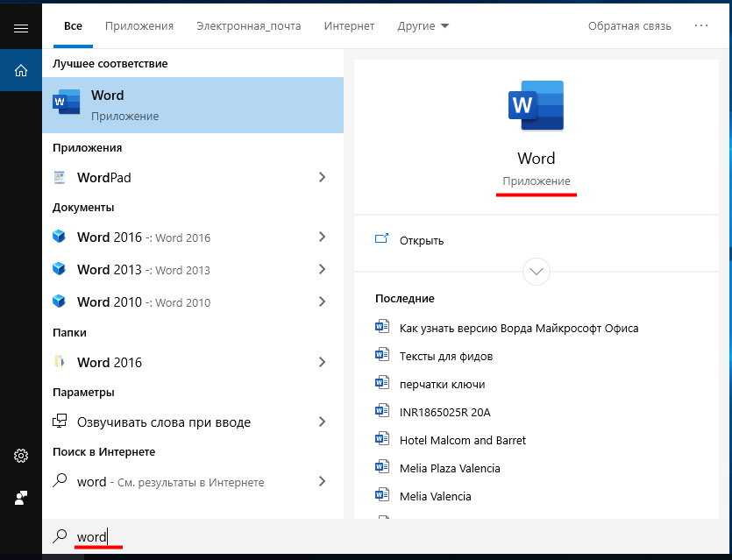Click document icon for 'Melia Plaza Valencia'
Screen dimensions: 732x560
click(382, 466)
